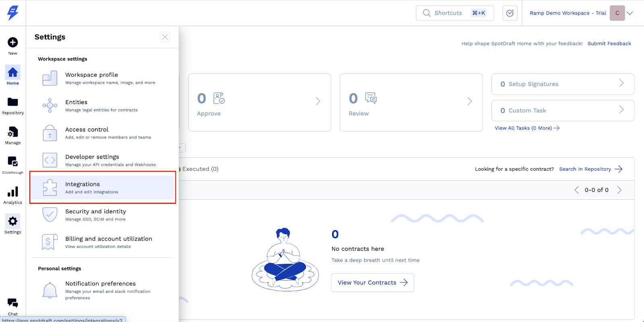The image size is (644, 322).
Task: Go to previous page of contracts
Action: [577, 190]
